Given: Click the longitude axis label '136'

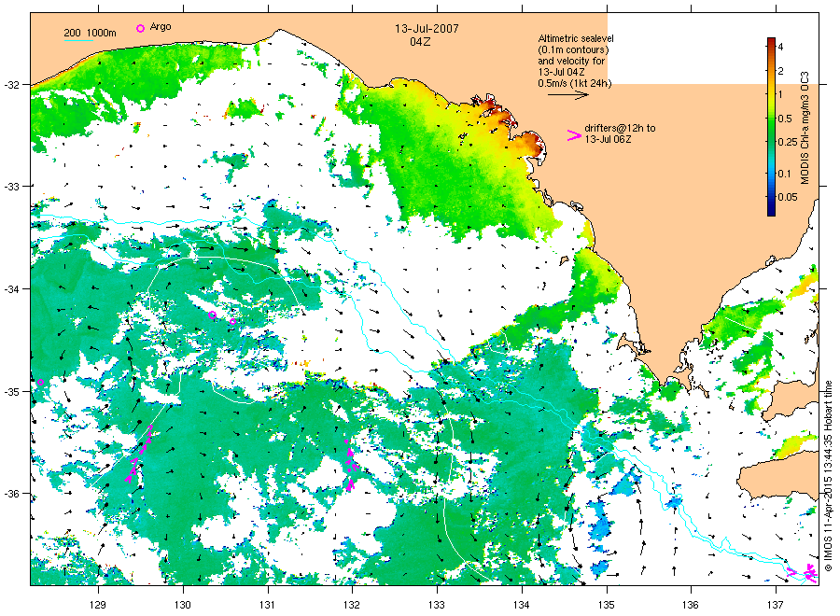Looking at the screenshot, I should coord(691,605).
